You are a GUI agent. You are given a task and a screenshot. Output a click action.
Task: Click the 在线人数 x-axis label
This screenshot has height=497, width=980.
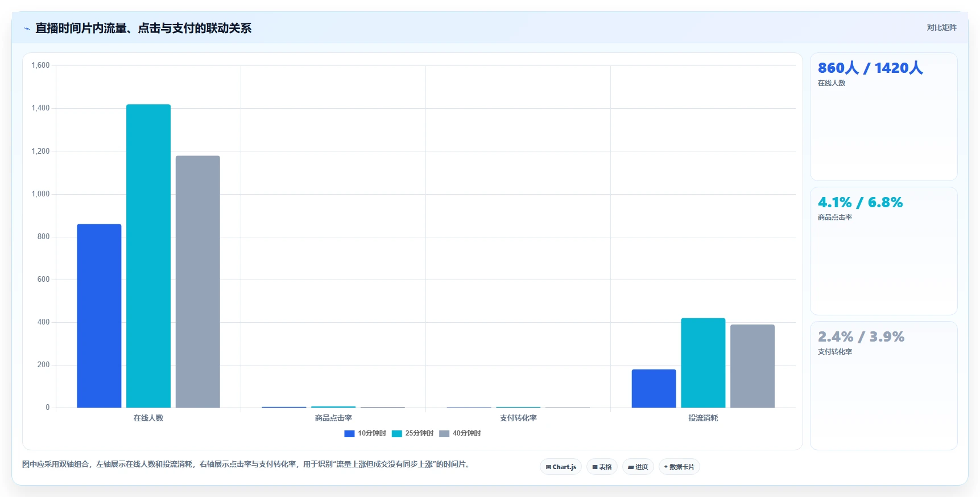click(x=148, y=418)
